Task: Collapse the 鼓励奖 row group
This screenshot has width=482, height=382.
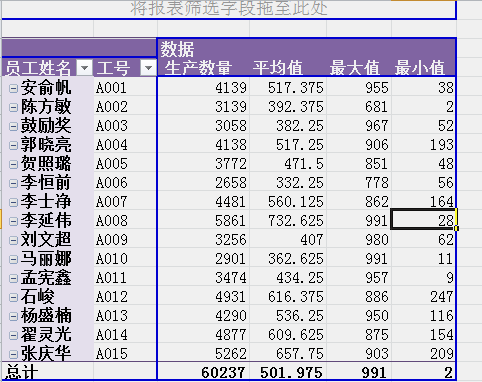Action: [13, 126]
